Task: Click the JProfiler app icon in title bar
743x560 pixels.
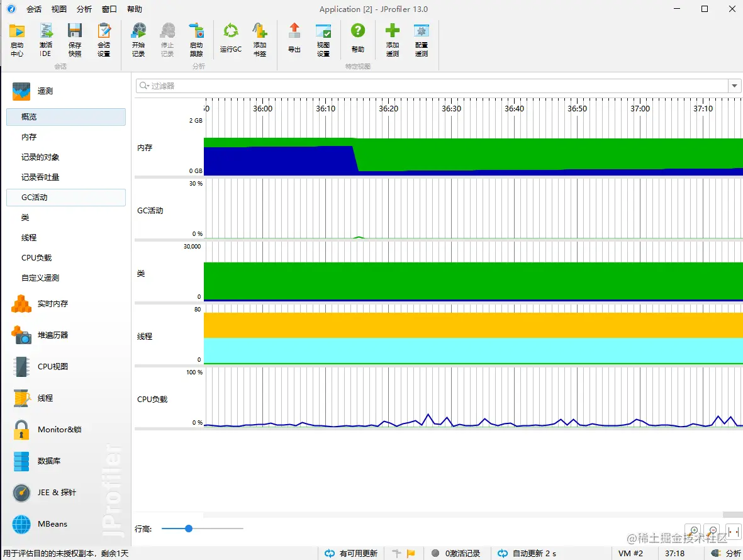Action: click(11, 9)
